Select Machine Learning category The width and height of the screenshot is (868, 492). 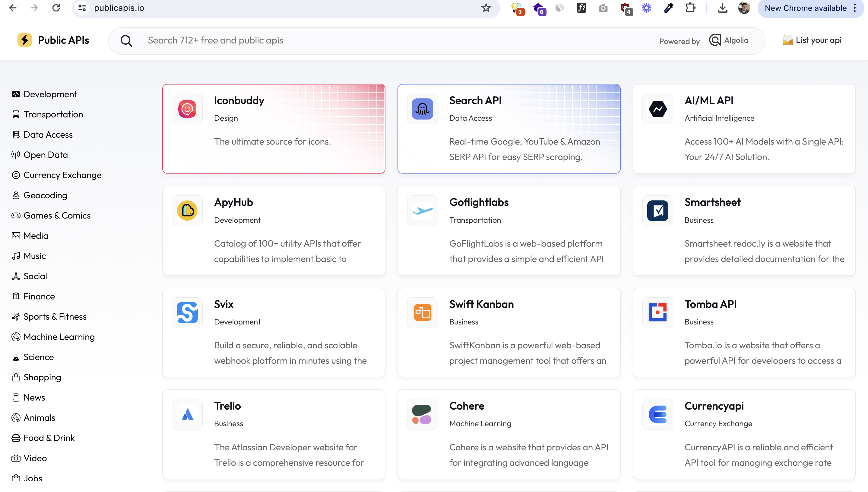tap(59, 337)
